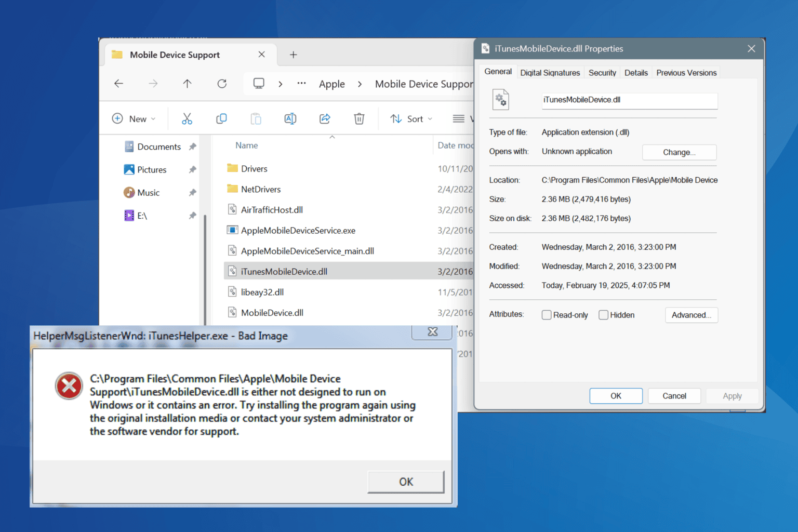Image resolution: width=798 pixels, height=532 pixels.
Task: Sort files by the Name column header
Action: (x=247, y=145)
